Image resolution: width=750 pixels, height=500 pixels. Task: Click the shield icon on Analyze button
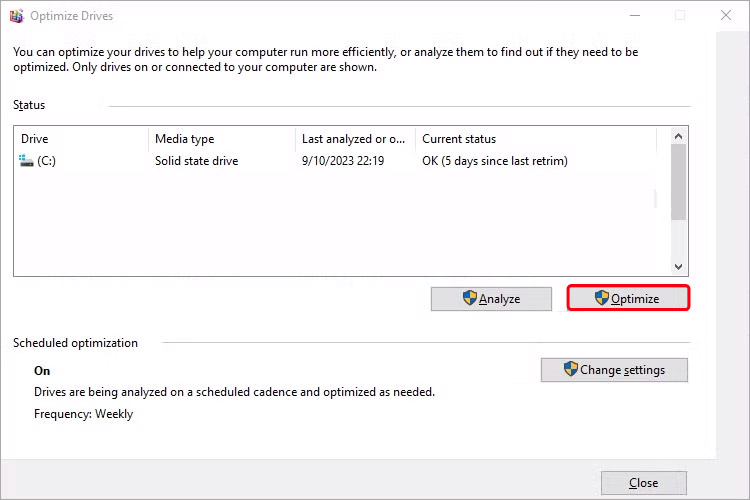pos(469,298)
